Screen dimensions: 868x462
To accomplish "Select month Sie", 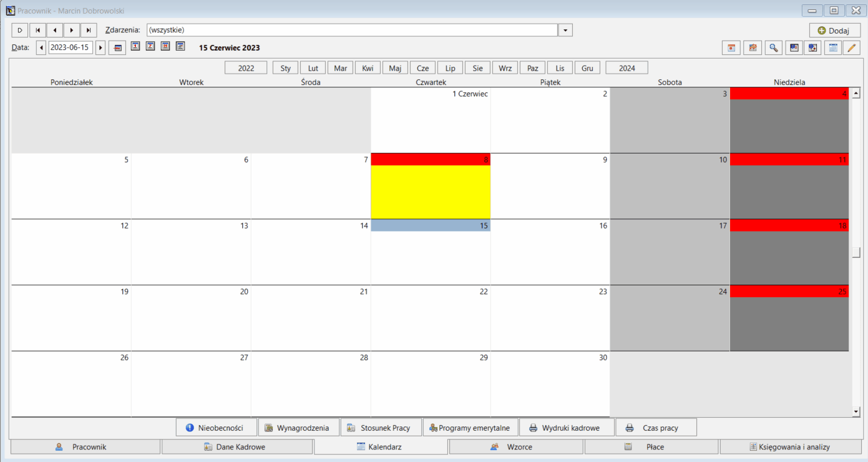I will (477, 68).
